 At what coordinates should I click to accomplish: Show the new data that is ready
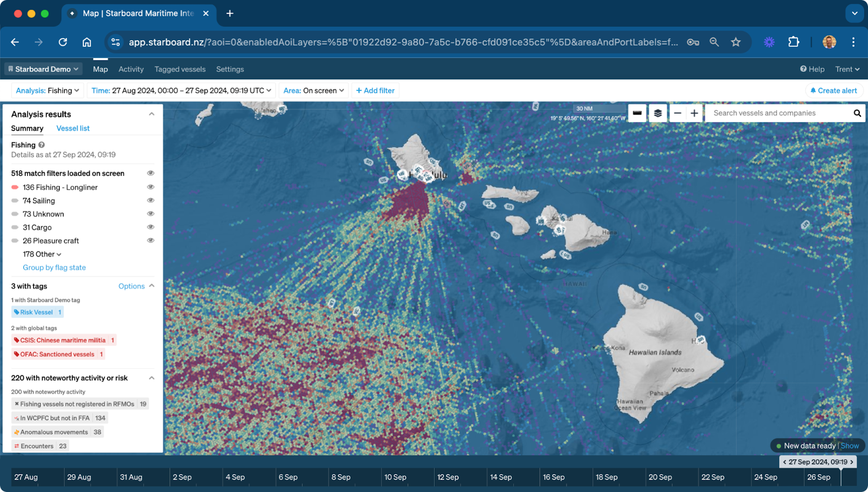(850, 446)
